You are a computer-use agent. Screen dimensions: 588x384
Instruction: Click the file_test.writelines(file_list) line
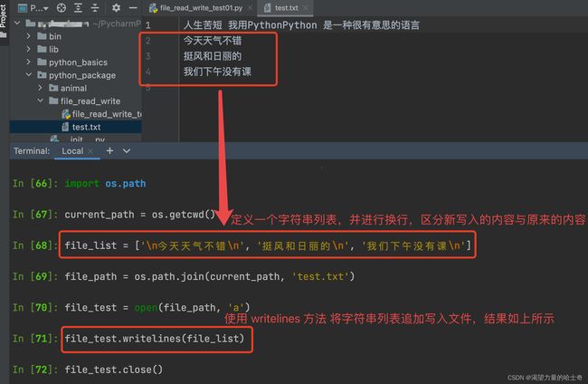155,339
